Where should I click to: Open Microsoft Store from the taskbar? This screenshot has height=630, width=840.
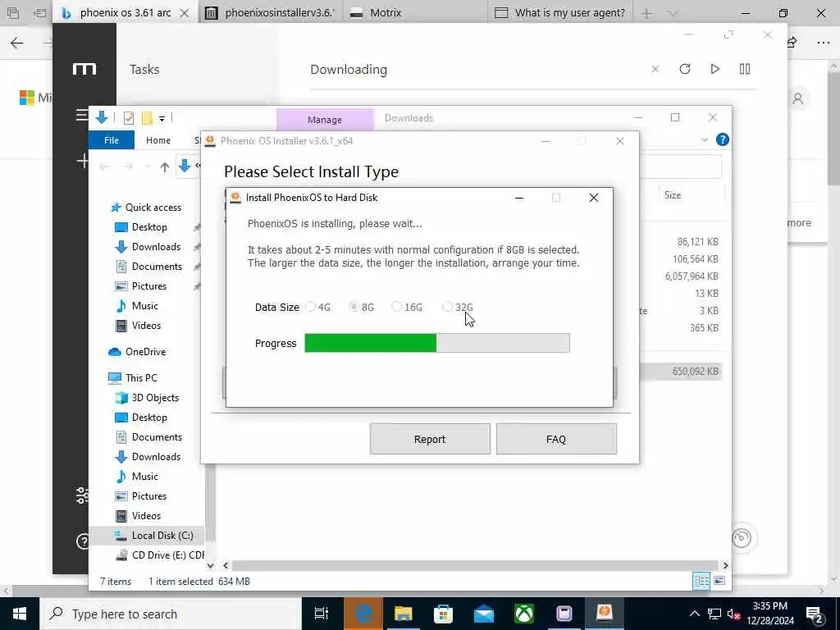click(x=443, y=614)
